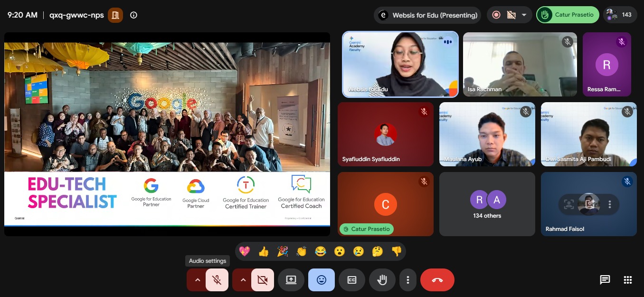Expand the recording status dropdown arrow
644x297 pixels.
point(524,15)
